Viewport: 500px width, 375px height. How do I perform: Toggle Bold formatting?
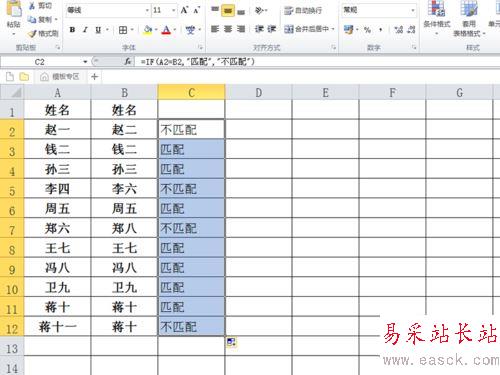[72, 30]
